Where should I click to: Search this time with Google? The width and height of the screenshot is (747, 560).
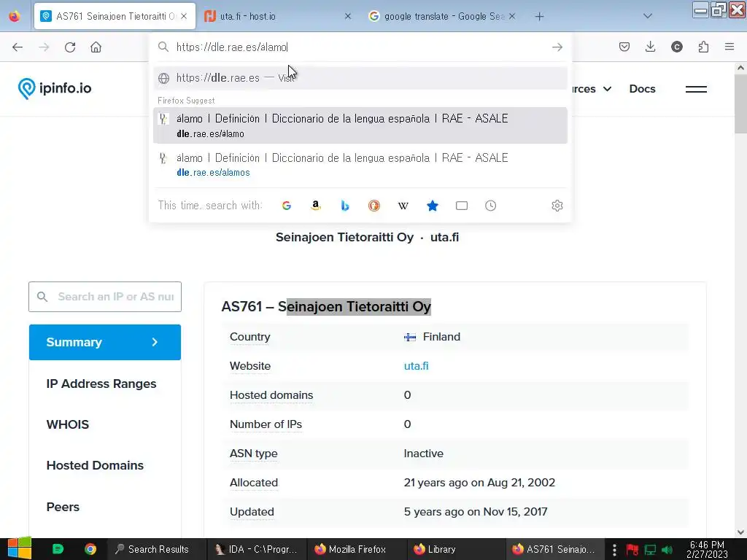tap(286, 206)
